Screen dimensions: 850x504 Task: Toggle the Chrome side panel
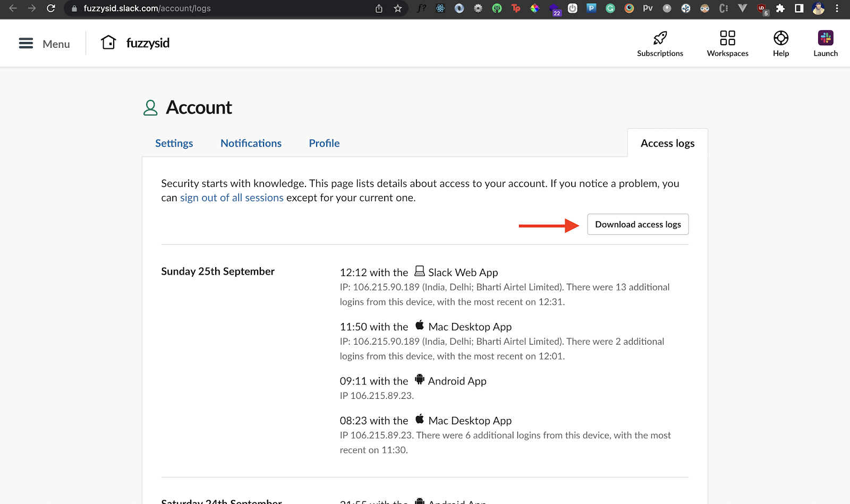coord(799,8)
